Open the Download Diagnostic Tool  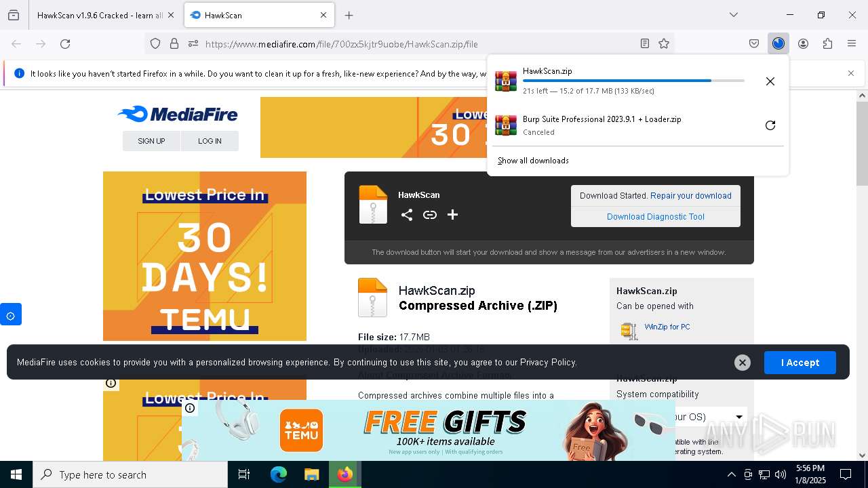[x=656, y=217]
